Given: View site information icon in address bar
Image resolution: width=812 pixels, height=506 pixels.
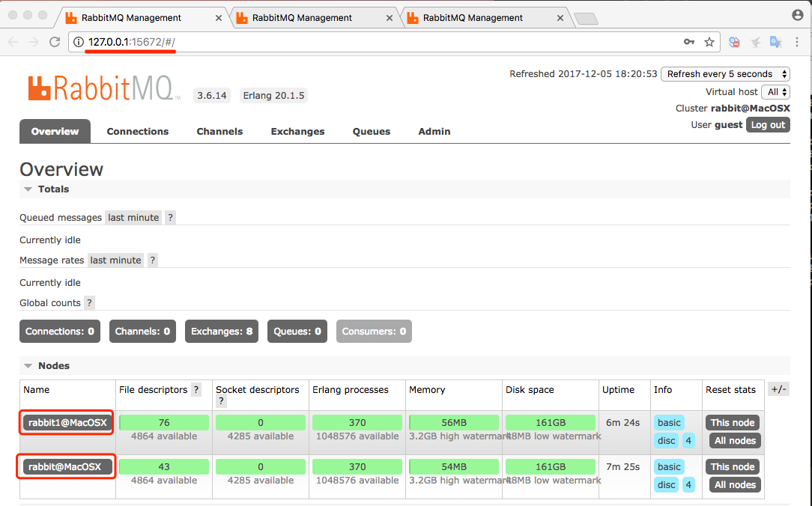Looking at the screenshot, I should pos(78,42).
